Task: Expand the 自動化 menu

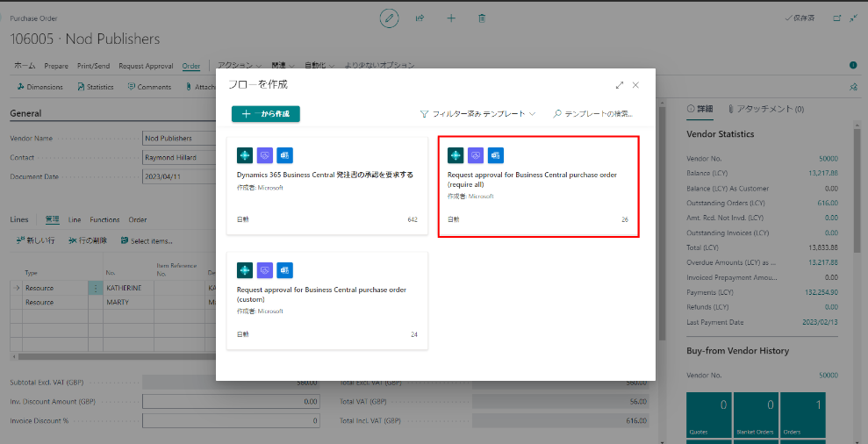Action: coord(319,65)
